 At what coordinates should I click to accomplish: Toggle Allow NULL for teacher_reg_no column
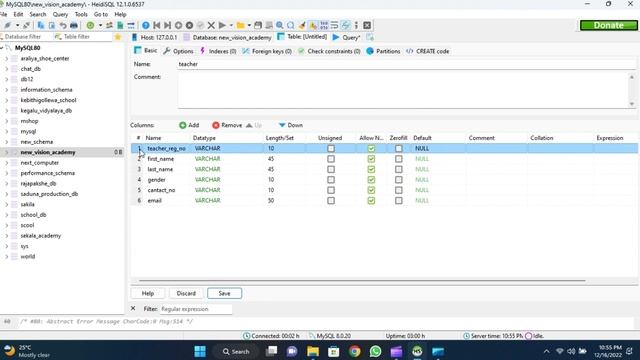tap(371, 149)
